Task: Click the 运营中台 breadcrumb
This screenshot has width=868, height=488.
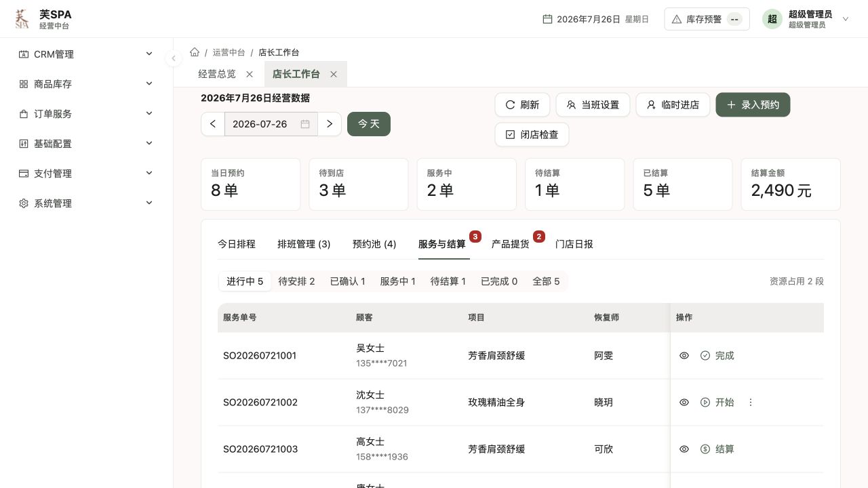Action: (x=229, y=52)
